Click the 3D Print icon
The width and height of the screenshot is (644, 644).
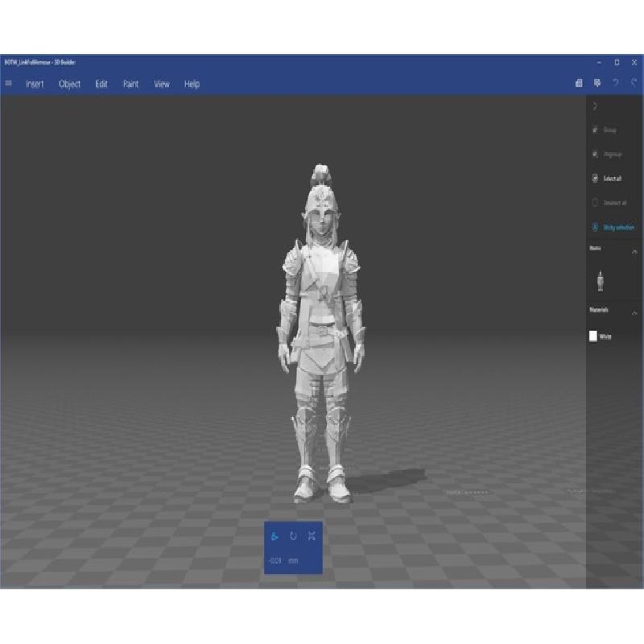click(597, 83)
